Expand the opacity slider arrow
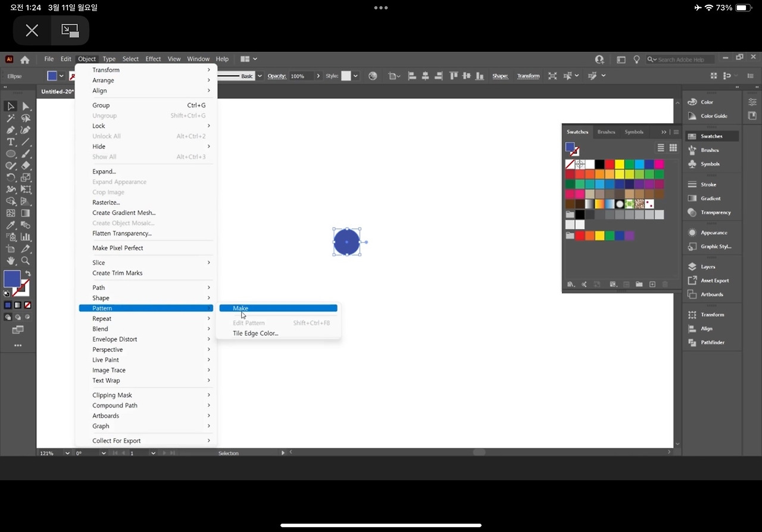Image resolution: width=762 pixels, height=532 pixels. 318,76
